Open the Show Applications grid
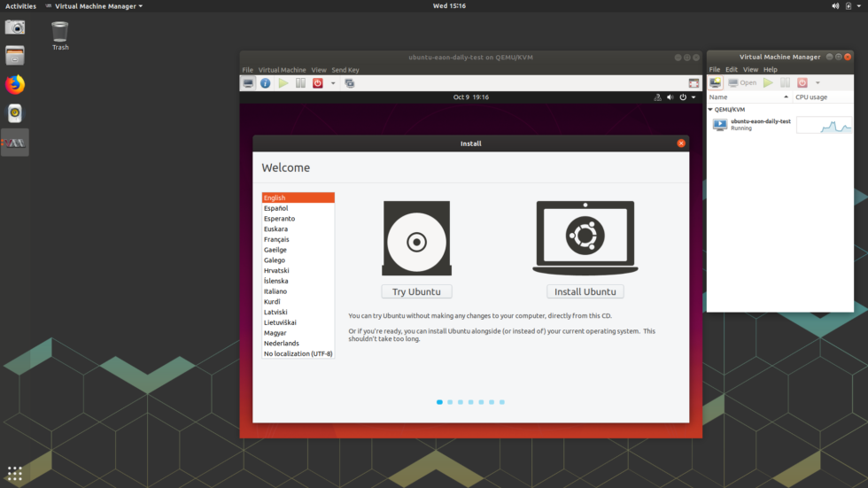 pyautogui.click(x=15, y=473)
